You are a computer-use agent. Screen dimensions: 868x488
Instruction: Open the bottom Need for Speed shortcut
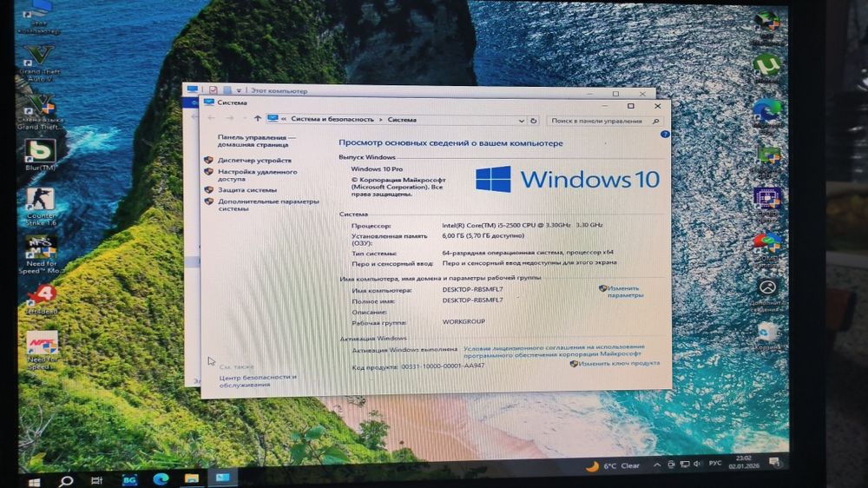tap(42, 350)
